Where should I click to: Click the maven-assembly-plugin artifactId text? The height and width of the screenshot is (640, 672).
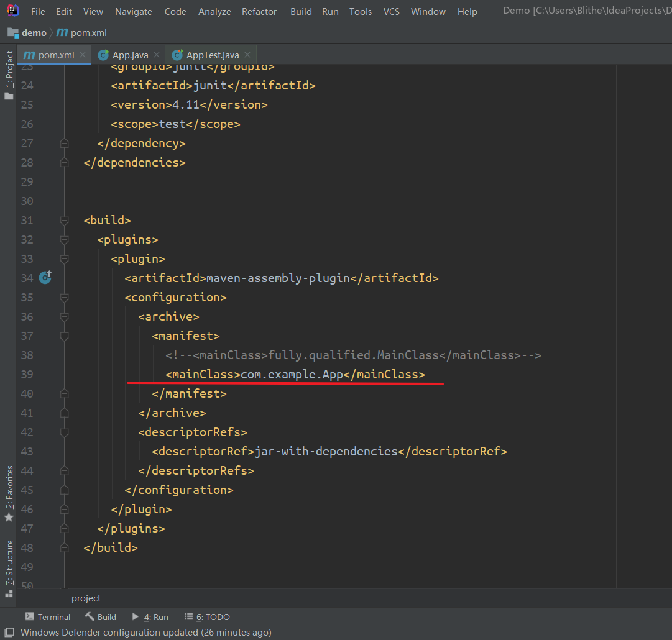point(278,278)
